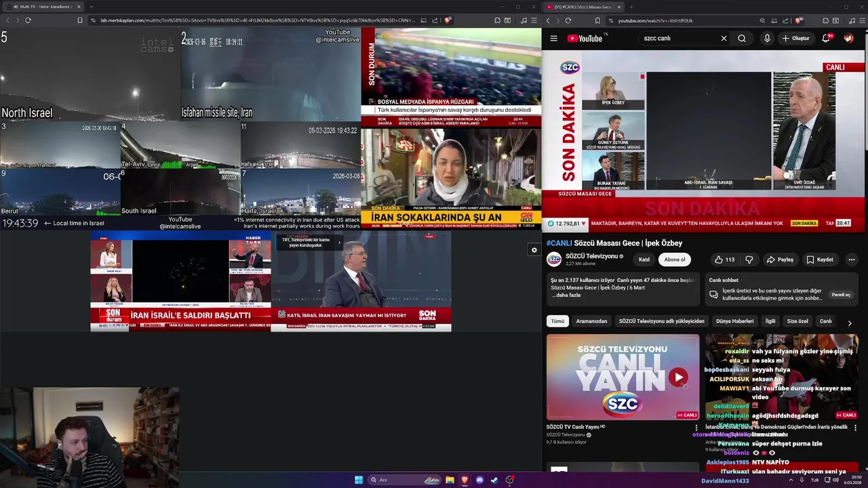Expand video description with daha fazla
This screenshot has height=488, width=868.
567,295
